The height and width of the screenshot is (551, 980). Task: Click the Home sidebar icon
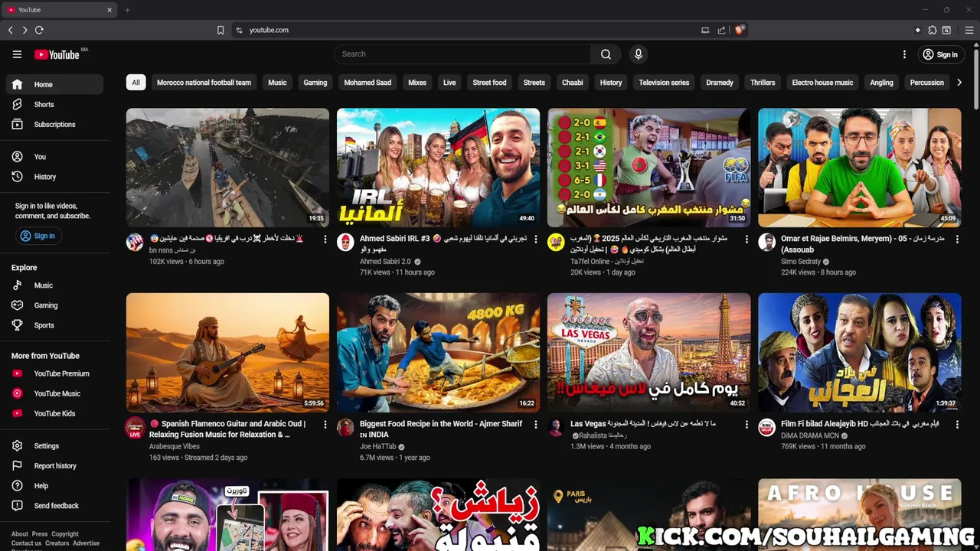(x=17, y=84)
